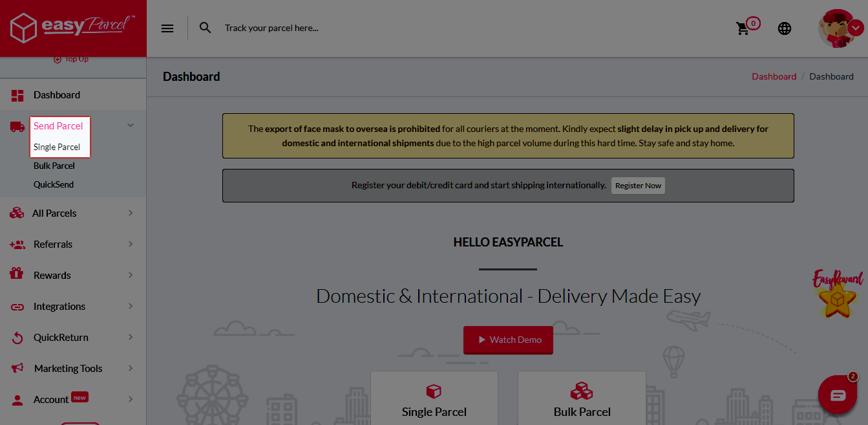Open the Single Parcel card label

click(x=434, y=412)
